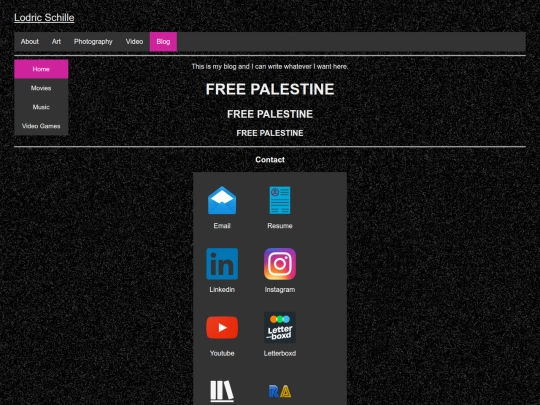Select Home in the blog sidebar

coord(41,69)
